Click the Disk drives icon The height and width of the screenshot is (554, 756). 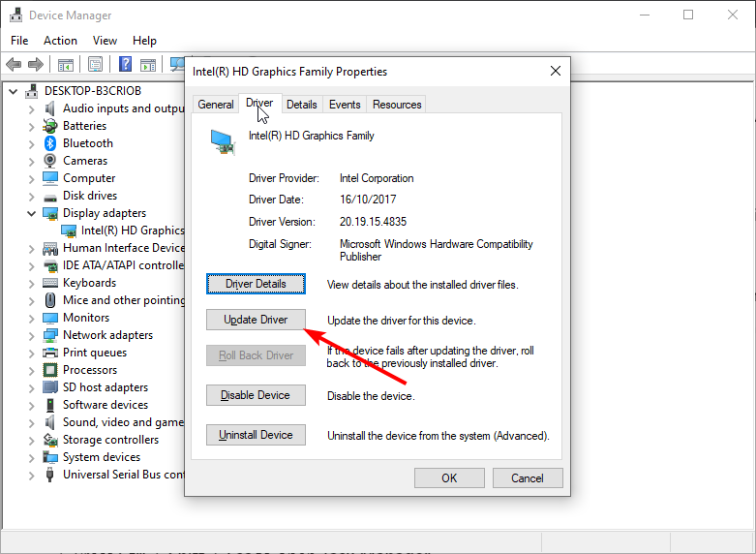pyautogui.click(x=50, y=197)
